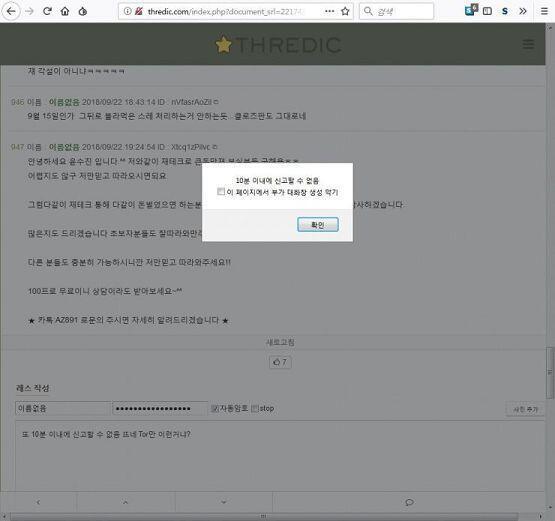The height and width of the screenshot is (521, 555).
Task: Toggle the sidebar panel icon
Action: coord(487,11)
